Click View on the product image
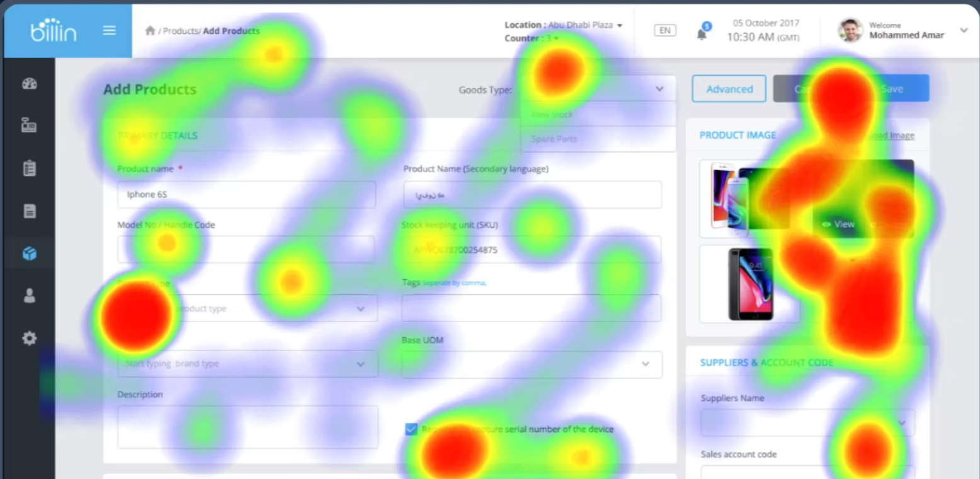 838,224
